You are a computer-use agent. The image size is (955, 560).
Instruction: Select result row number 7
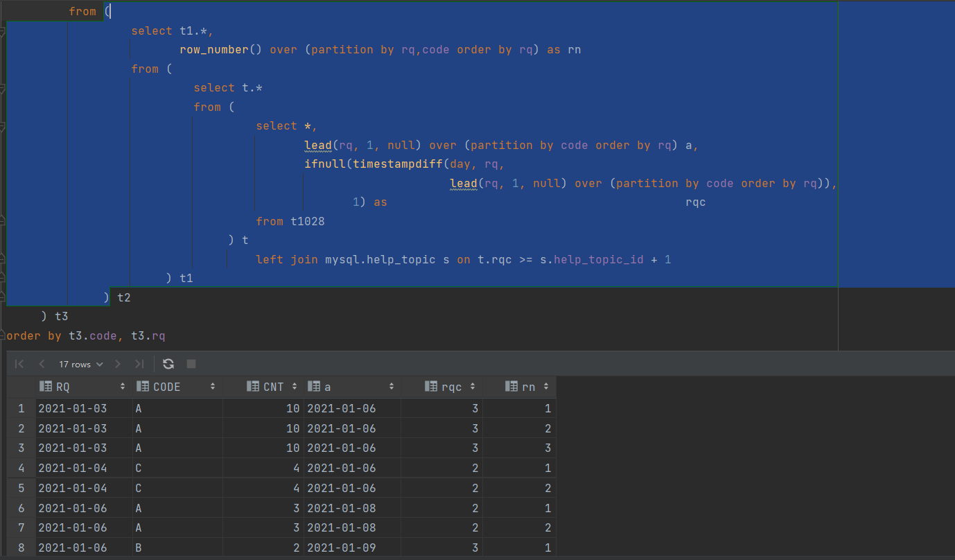(21, 527)
